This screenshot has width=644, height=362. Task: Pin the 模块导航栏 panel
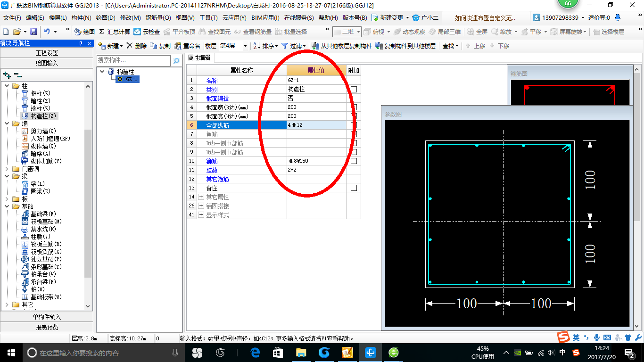[x=81, y=43]
